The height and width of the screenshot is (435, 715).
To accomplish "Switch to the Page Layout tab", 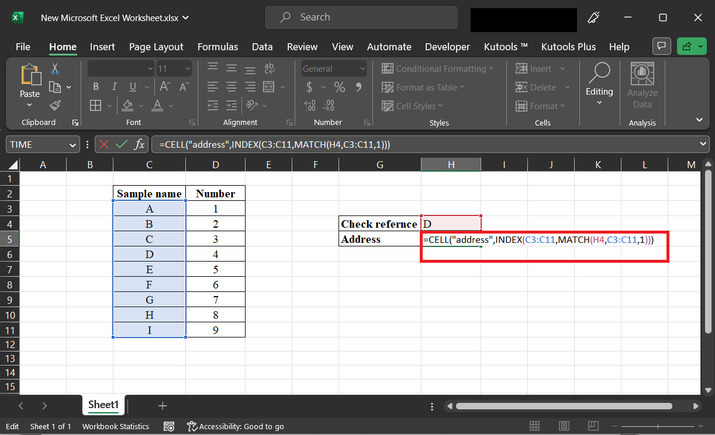I will pos(156,47).
